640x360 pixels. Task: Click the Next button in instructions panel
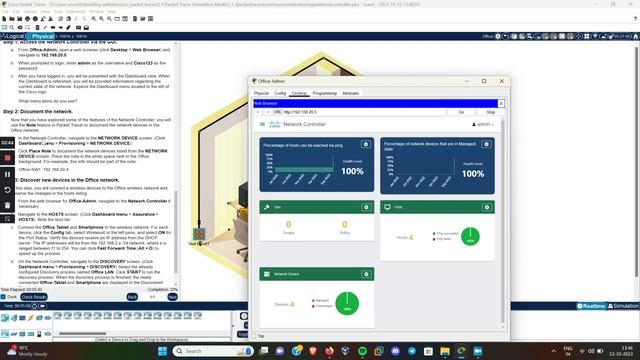pyautogui.click(x=172, y=297)
